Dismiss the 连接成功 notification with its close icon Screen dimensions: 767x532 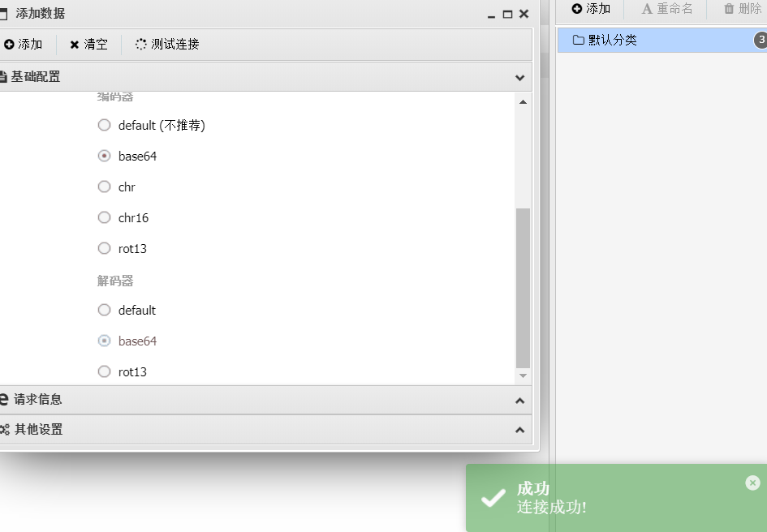tap(753, 483)
